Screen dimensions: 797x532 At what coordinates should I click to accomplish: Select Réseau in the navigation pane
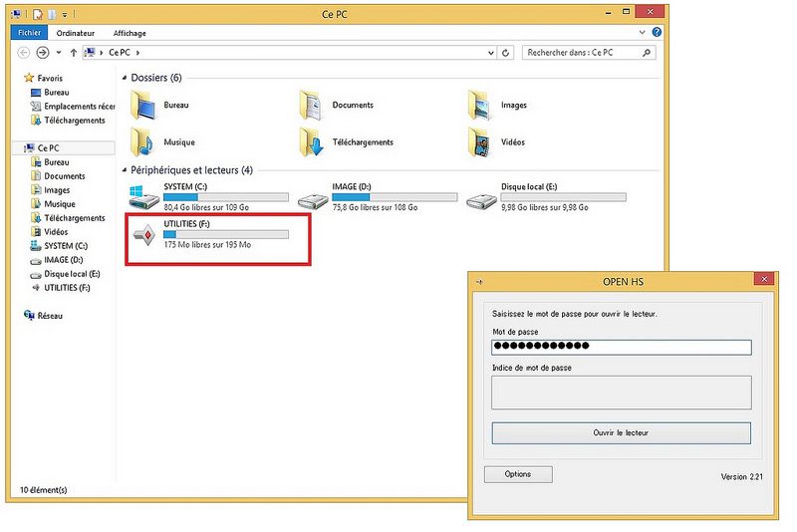[x=50, y=316]
